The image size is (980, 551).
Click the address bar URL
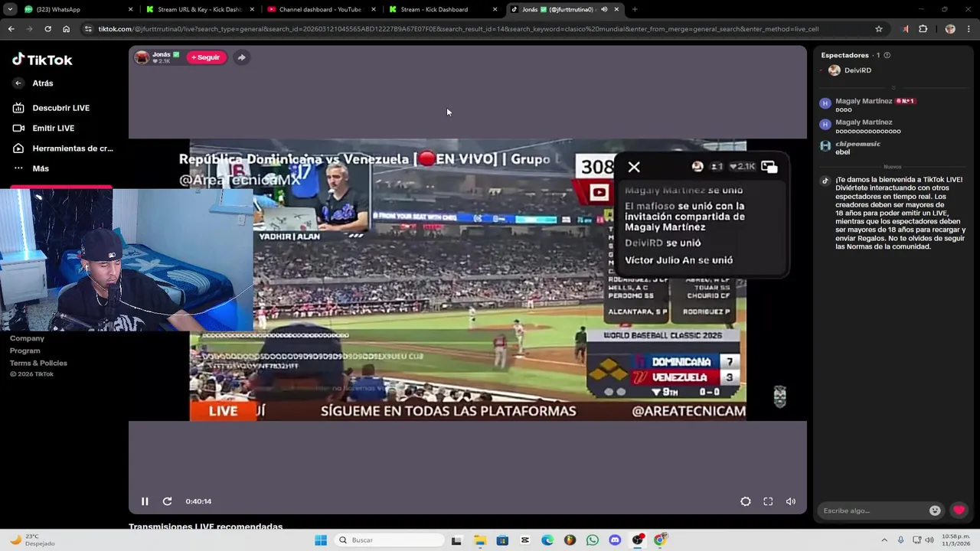[x=458, y=29]
